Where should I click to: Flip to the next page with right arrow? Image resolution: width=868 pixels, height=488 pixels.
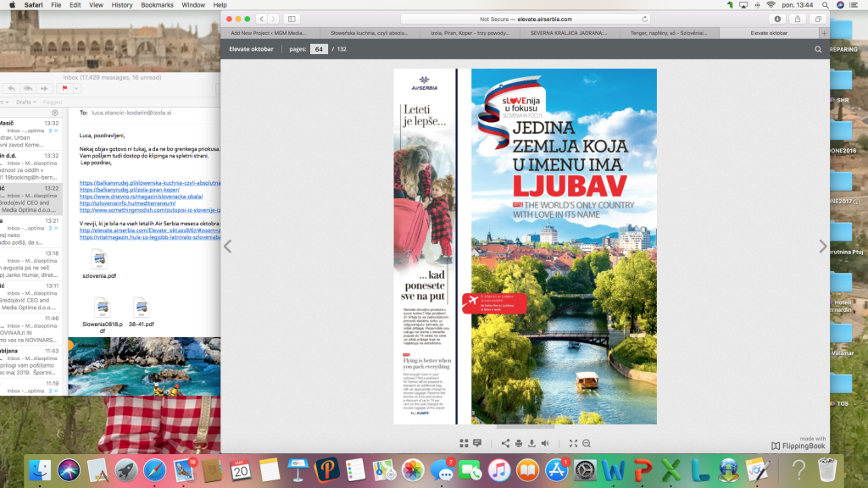click(x=822, y=247)
